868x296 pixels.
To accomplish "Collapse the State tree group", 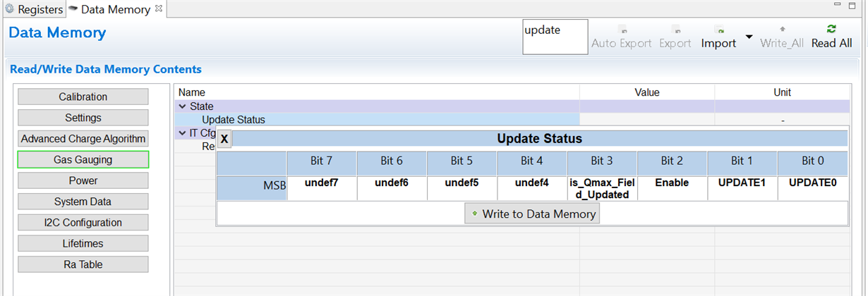I will pos(182,106).
